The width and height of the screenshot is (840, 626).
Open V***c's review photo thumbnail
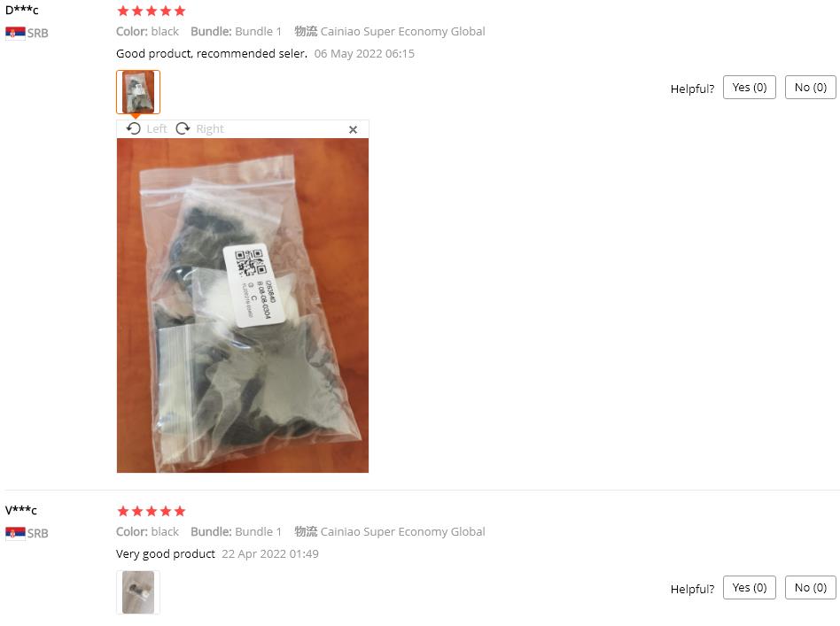138,592
